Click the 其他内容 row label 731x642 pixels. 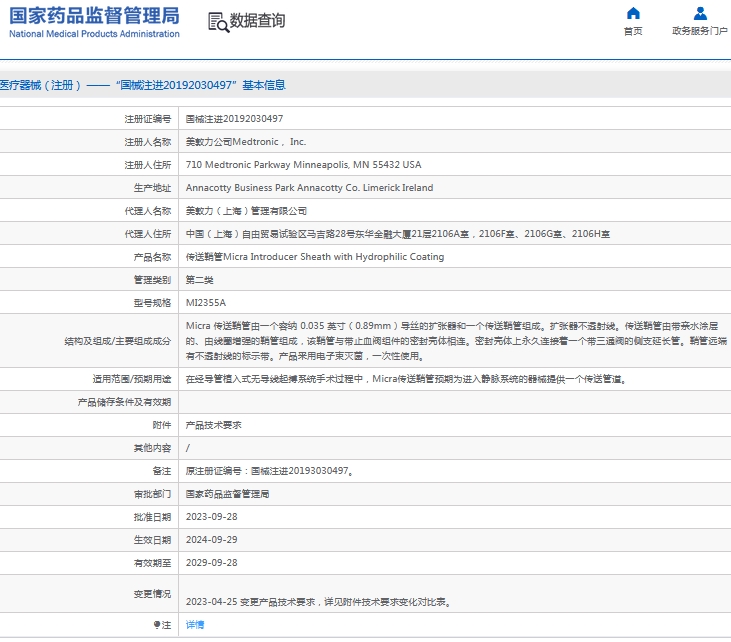click(x=152, y=448)
